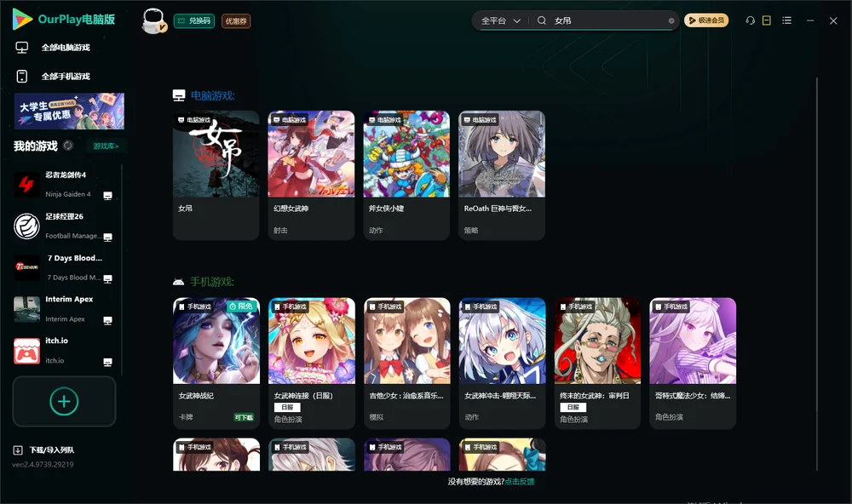Image resolution: width=852 pixels, height=504 pixels.
Task: Open the user avatar profile
Action: coord(153,21)
